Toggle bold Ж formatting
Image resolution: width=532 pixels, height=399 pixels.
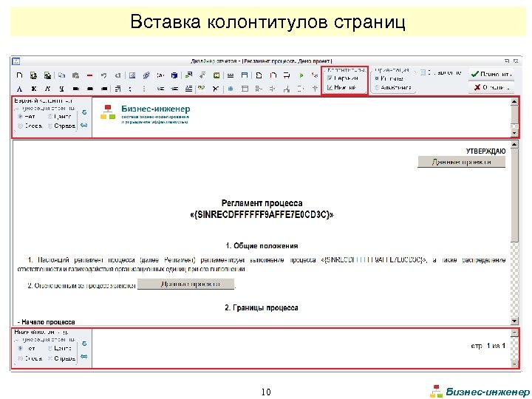pos(33,89)
